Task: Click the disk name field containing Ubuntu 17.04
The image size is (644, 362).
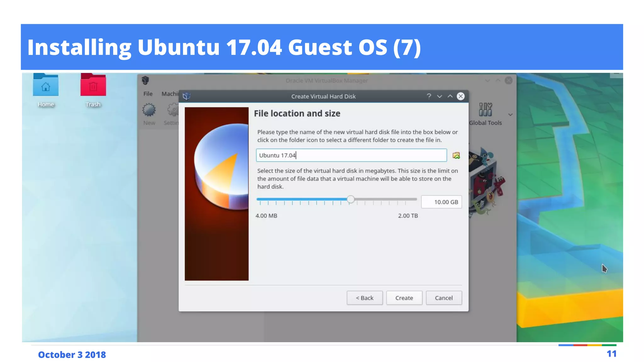Action: pos(351,155)
